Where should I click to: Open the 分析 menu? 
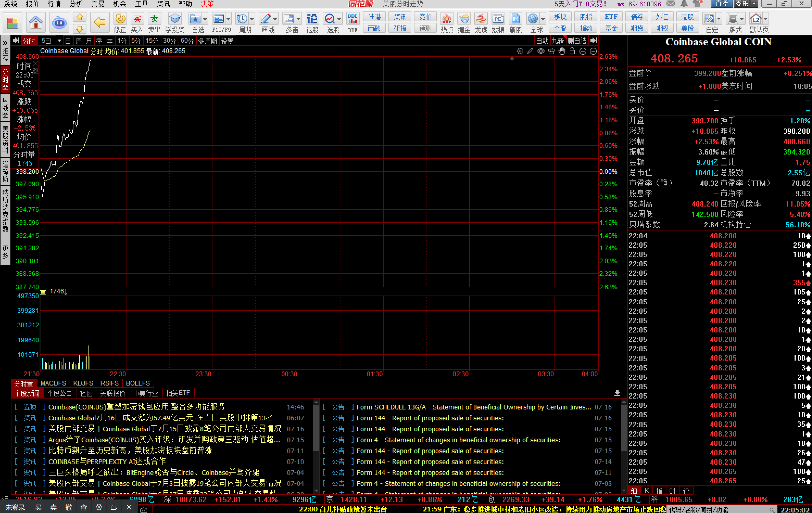click(x=76, y=4)
